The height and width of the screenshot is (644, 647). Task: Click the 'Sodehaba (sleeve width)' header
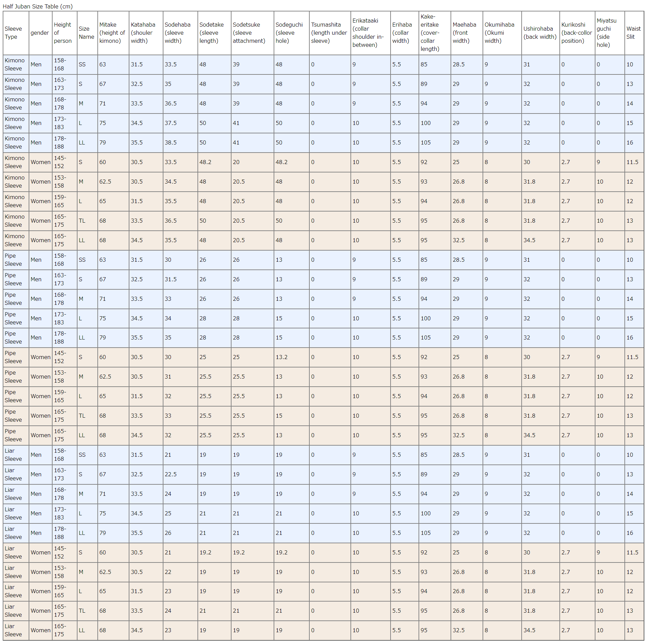pos(178,33)
